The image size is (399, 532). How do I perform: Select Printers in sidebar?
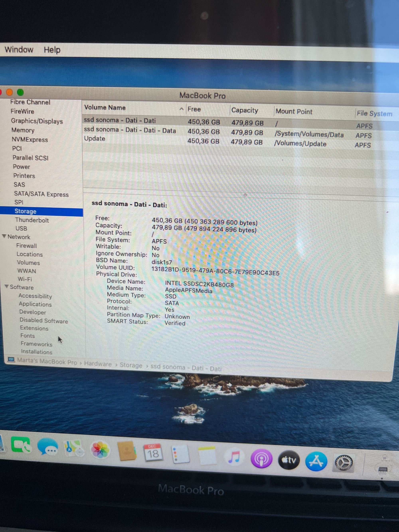24,176
